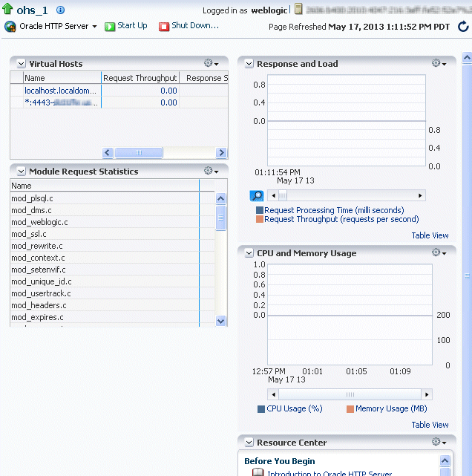Open Module Request Statistics gear options menu
This screenshot has width=472, height=476.
coord(211,171)
